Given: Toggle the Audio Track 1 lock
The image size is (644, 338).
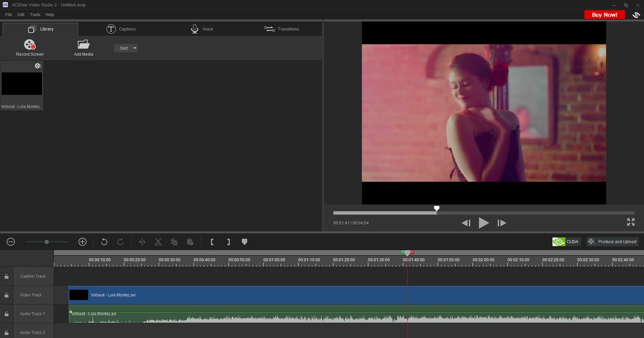Looking at the screenshot, I should pyautogui.click(x=6, y=314).
